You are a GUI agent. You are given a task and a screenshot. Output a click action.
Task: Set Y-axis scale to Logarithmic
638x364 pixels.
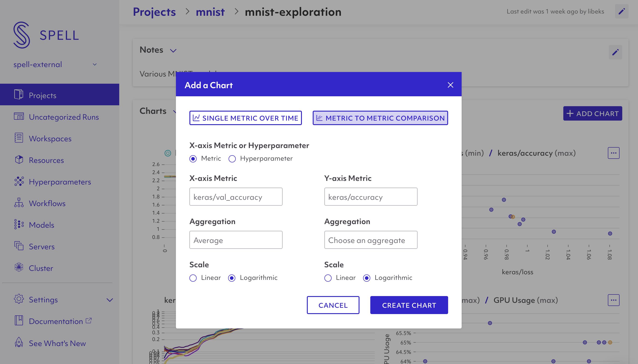coord(366,278)
